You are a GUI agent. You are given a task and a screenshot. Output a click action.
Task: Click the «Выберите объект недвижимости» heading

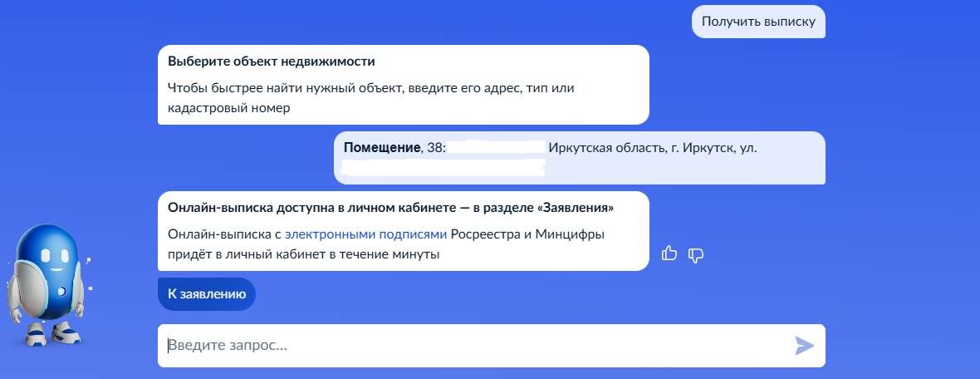point(272,62)
